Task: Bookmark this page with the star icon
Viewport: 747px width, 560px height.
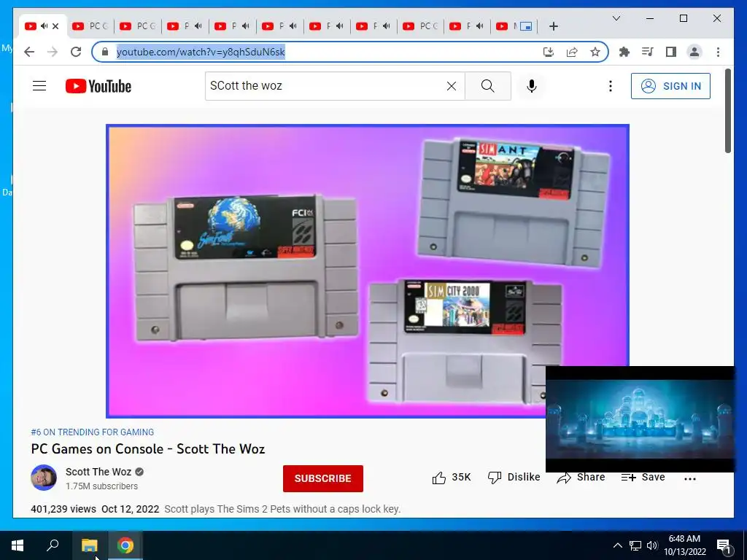Action: [595, 52]
